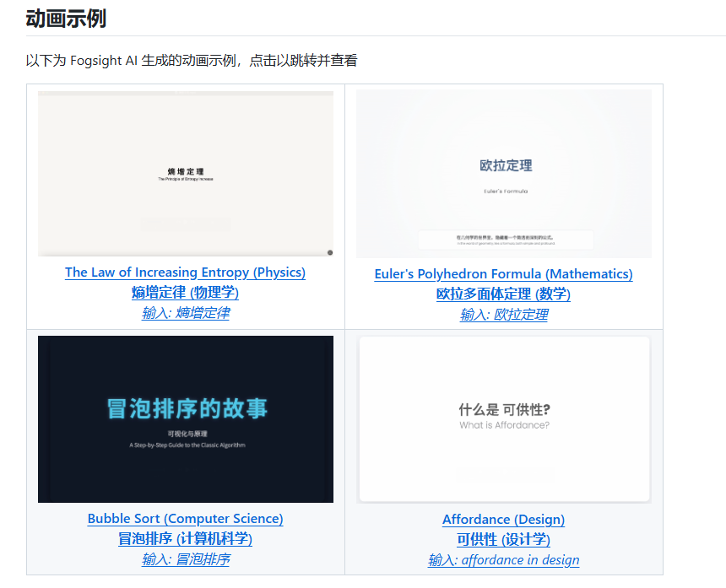The width and height of the screenshot is (726, 588).
Task: Open the Euler's formula animation thumbnail
Action: coord(504,173)
